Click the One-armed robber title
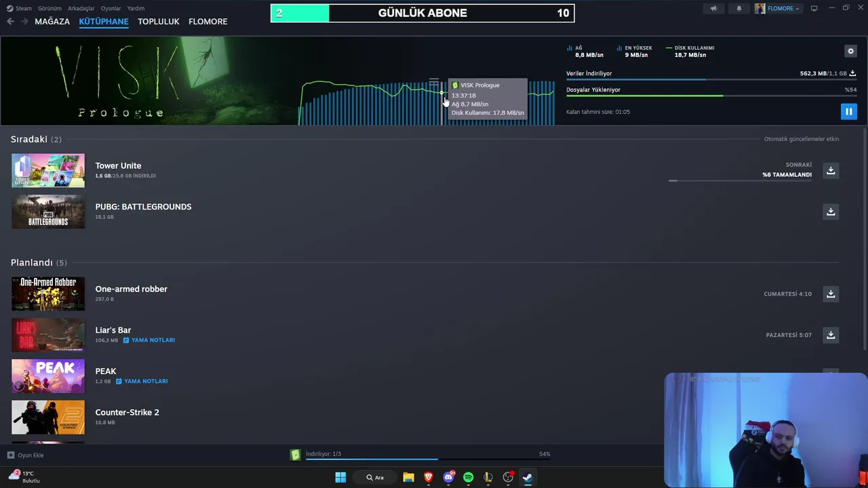This screenshot has height=488, width=868. click(131, 289)
